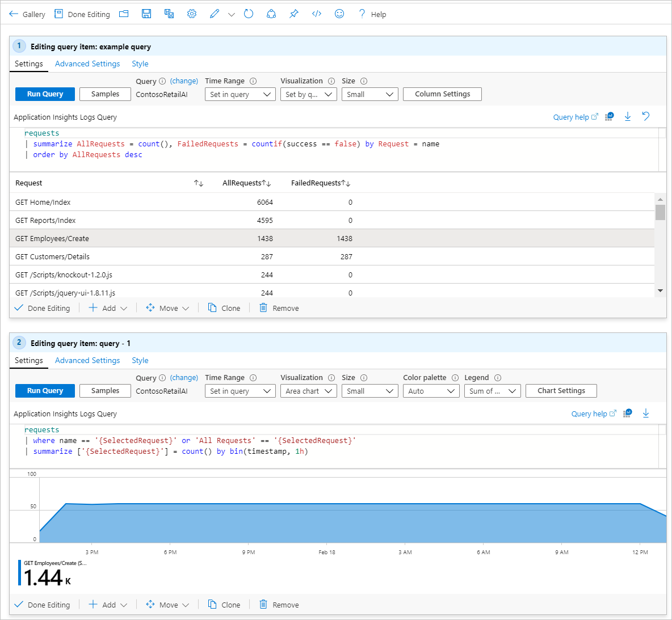Viewport: 672px width, 620px height.
Task: Pin the workbook using the pin icon
Action: 294,14
